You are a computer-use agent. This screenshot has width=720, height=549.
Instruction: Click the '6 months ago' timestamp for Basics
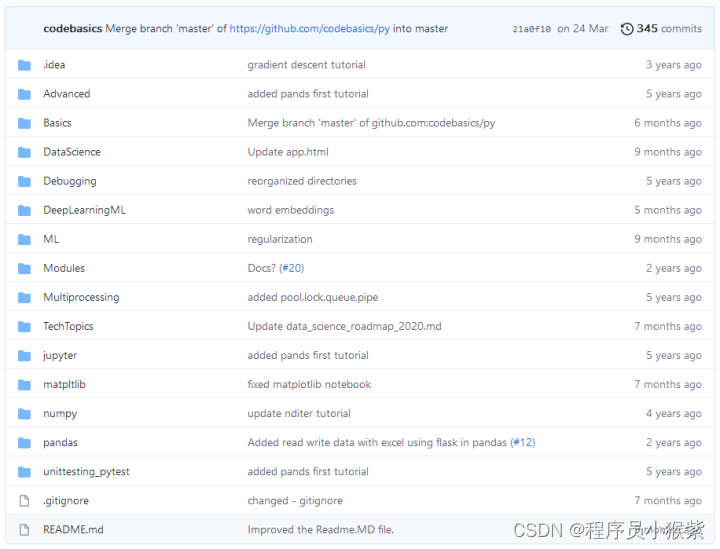coord(668,123)
